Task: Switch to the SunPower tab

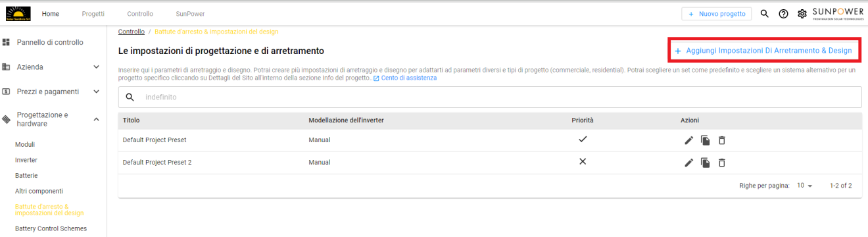Action: [x=190, y=14]
